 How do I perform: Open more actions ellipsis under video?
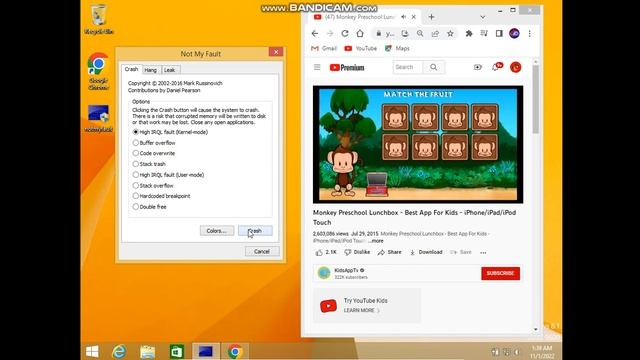click(x=483, y=253)
